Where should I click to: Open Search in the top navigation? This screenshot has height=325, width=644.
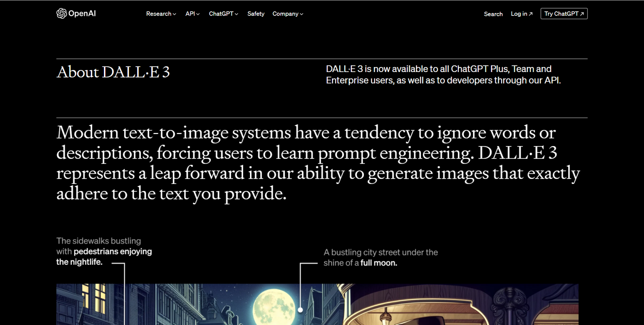[493, 14]
